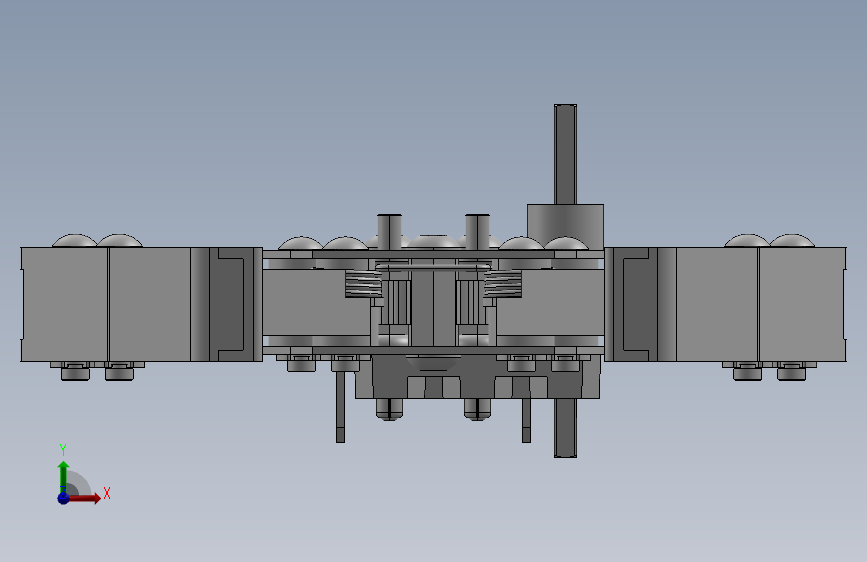Select the shaft end protruding below the model
The width and height of the screenshot is (867, 562).
[565, 428]
